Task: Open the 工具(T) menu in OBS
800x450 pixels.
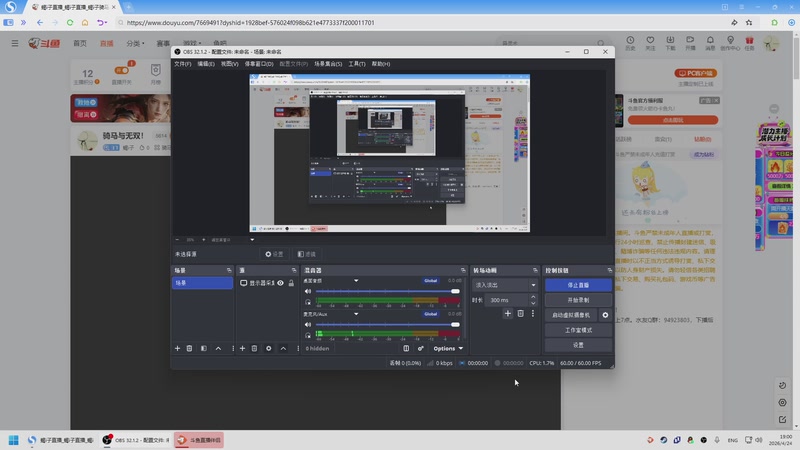Action: coord(356,64)
